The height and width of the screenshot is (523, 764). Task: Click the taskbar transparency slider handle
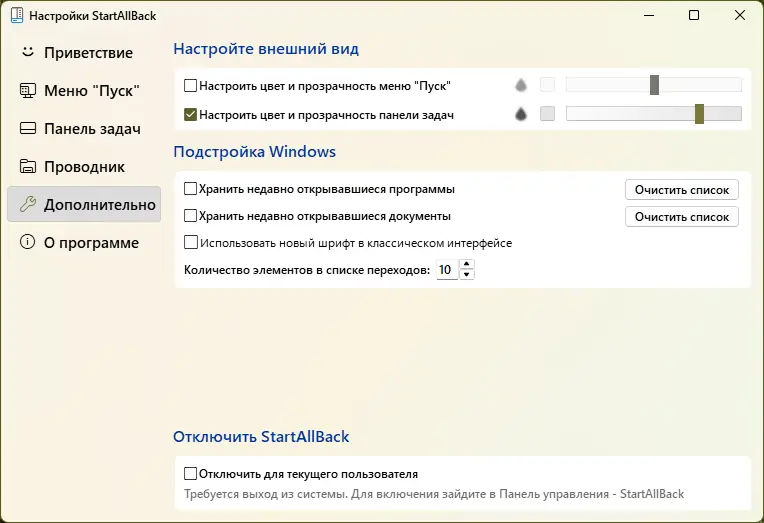tap(700, 114)
